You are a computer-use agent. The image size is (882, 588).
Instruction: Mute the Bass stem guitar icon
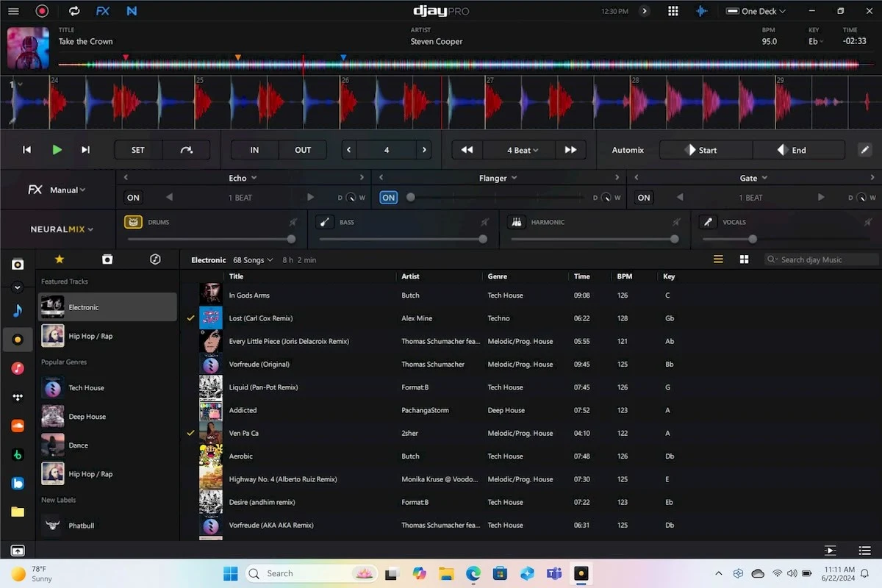tap(324, 222)
